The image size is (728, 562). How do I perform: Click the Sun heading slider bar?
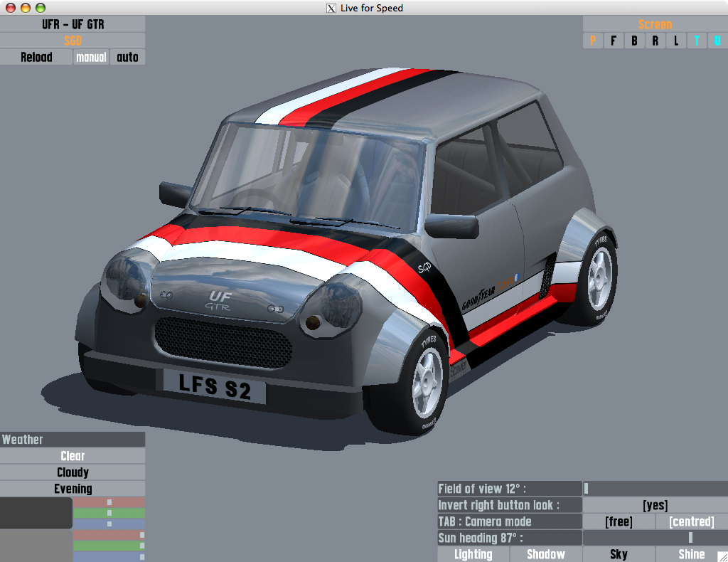tap(655, 538)
